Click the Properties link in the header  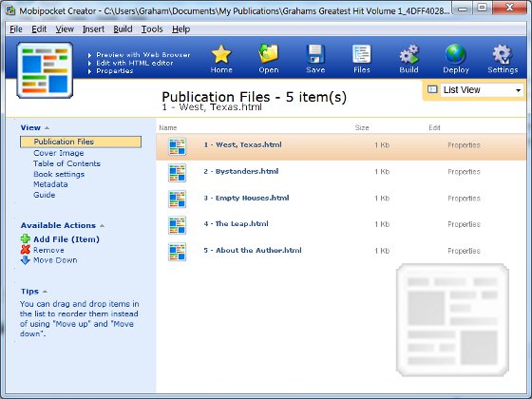click(x=114, y=71)
